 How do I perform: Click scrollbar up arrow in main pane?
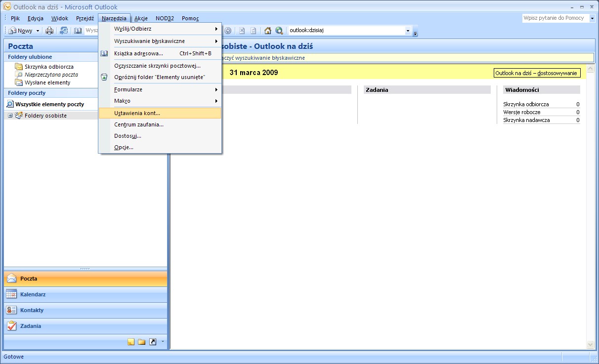[x=590, y=68]
